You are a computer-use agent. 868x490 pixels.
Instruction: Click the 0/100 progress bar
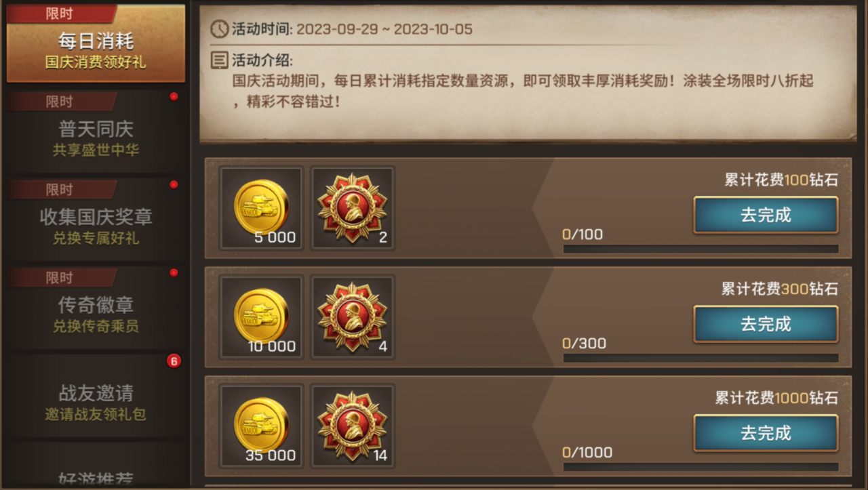pos(701,249)
